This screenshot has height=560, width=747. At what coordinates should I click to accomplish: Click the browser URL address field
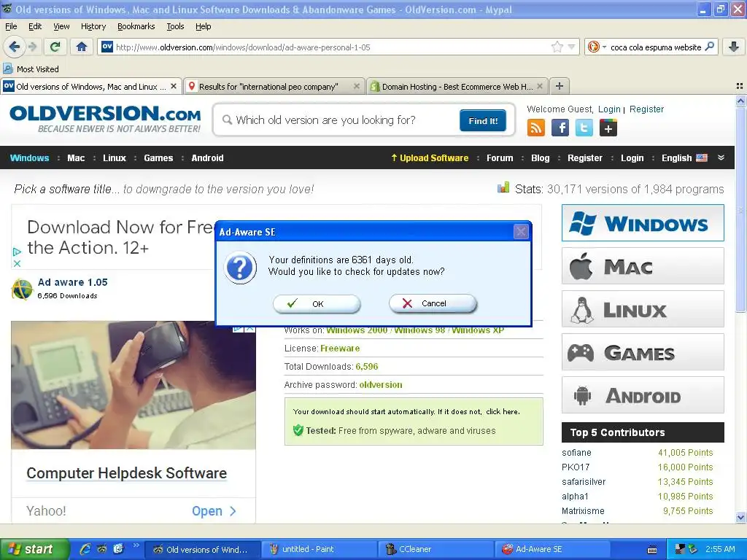click(331, 47)
